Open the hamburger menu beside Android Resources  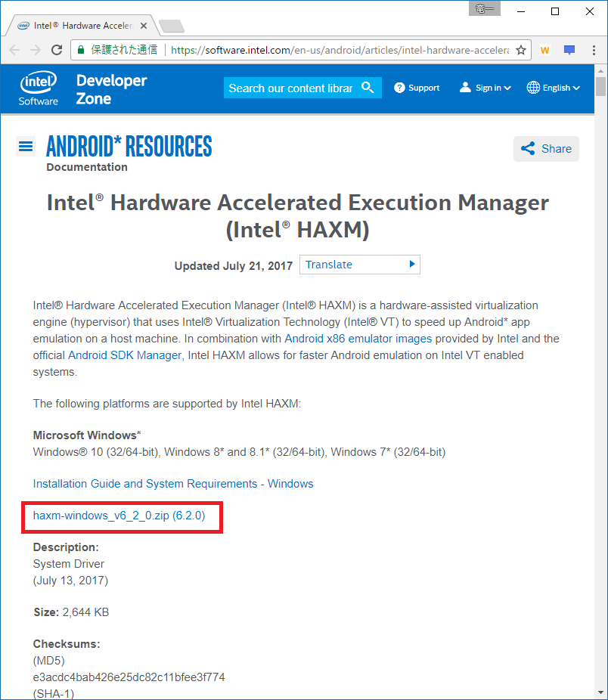click(x=26, y=146)
